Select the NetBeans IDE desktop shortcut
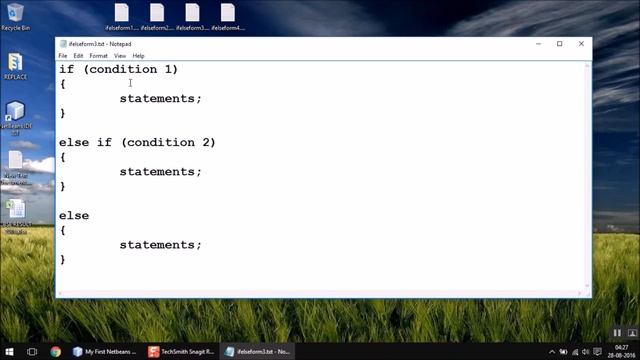The width and height of the screenshot is (640, 360). point(16,118)
